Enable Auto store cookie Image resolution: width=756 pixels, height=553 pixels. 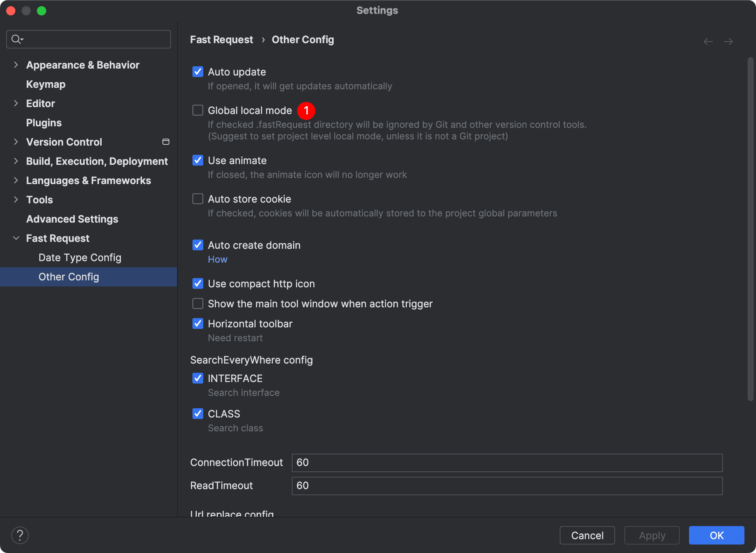click(198, 199)
